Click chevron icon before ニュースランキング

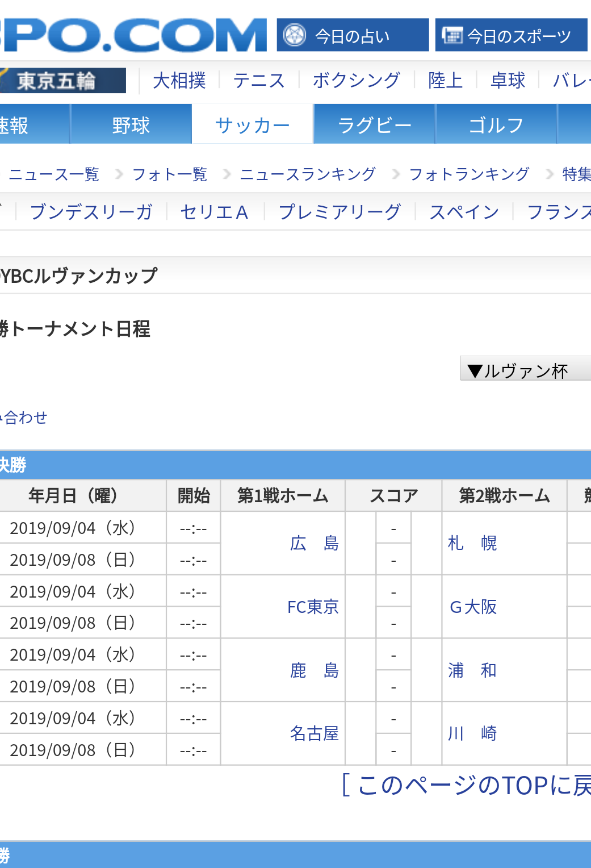pyautogui.click(x=227, y=174)
